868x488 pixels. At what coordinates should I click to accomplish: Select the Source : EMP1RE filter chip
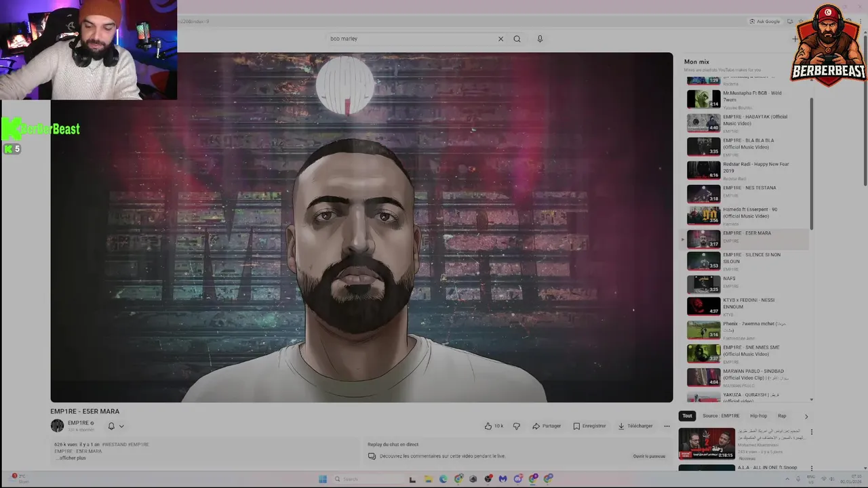(721, 416)
